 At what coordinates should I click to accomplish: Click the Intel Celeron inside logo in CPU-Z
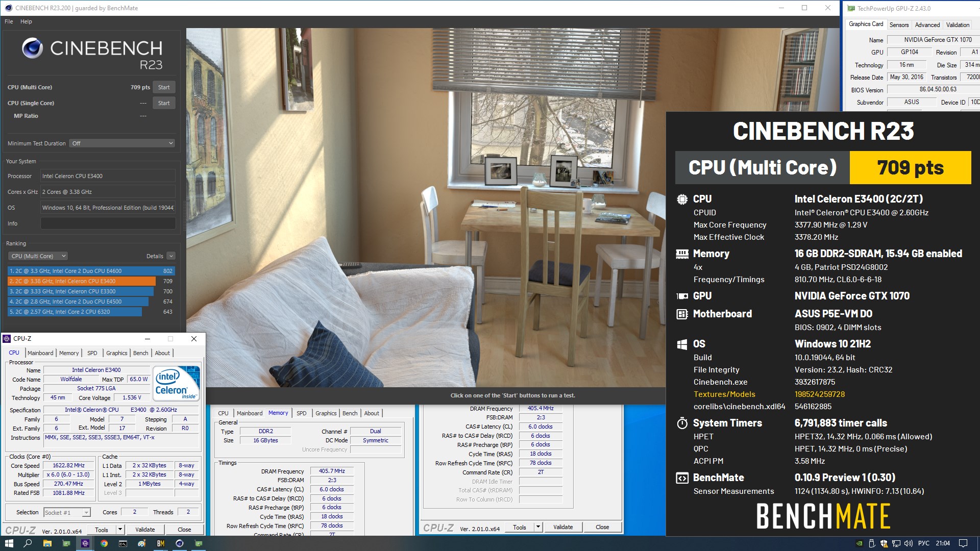[x=176, y=384]
